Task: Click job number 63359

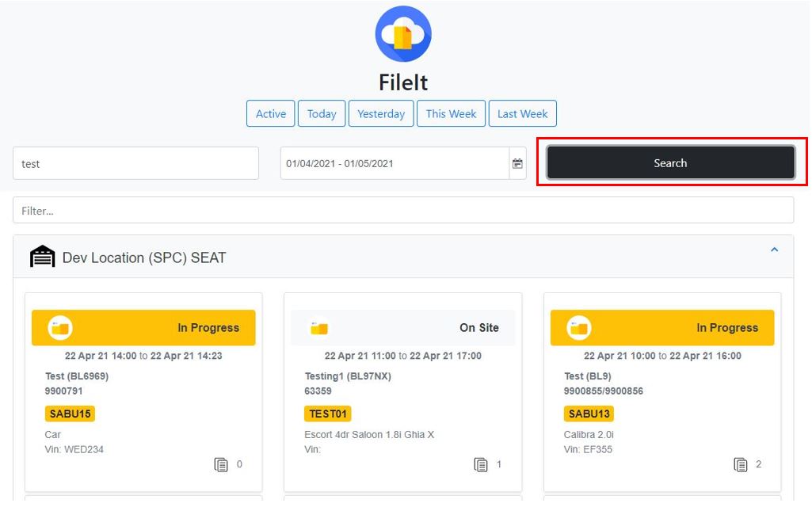Action: [318, 391]
